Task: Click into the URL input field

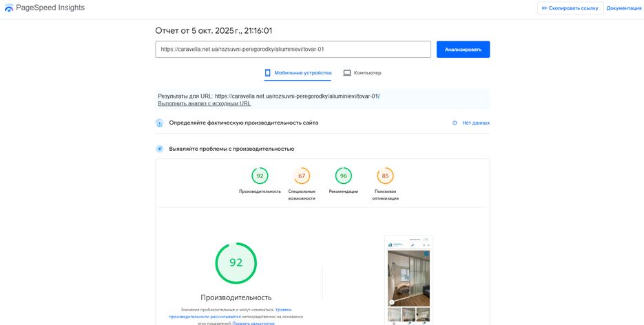Action: (293, 50)
